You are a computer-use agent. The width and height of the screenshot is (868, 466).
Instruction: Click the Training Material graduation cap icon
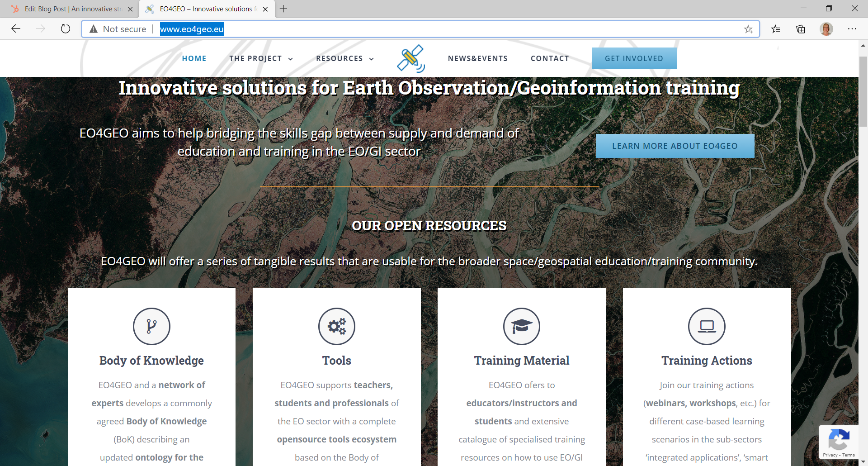521,326
